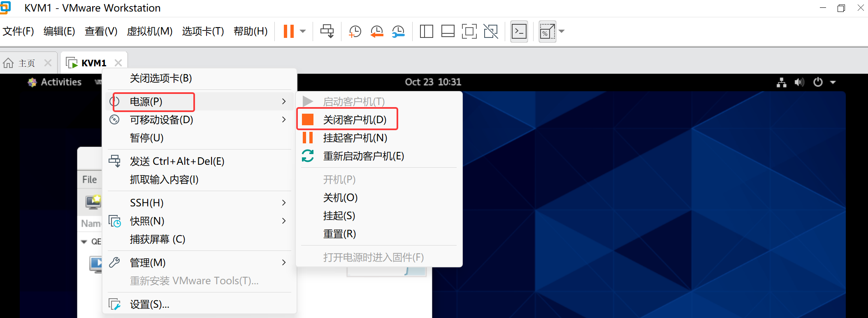Click the orange stop square icon for 关闭客户机
The width and height of the screenshot is (868, 318).
click(308, 119)
